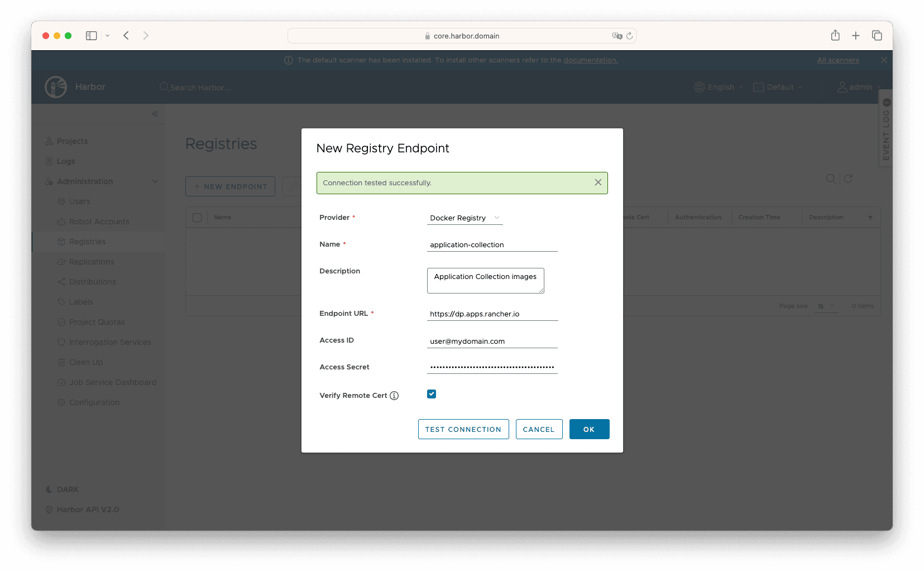Collapse the Administration section
Screen dimensions: 924x572
155,181
